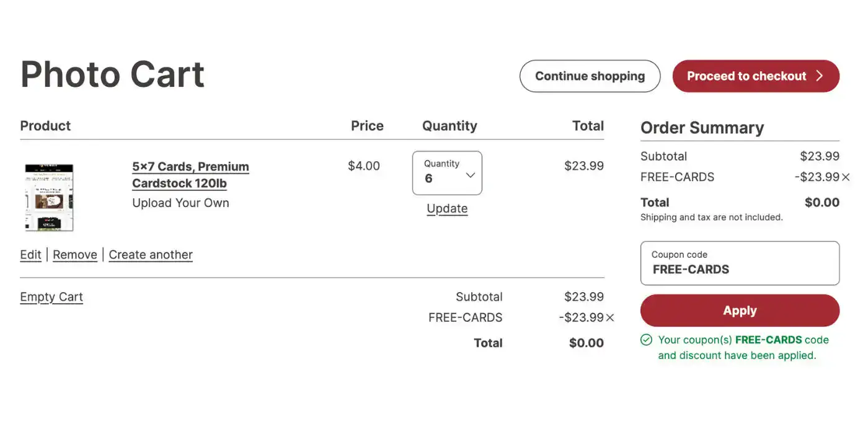
Task: Click Continue shopping button
Action: [x=590, y=76]
